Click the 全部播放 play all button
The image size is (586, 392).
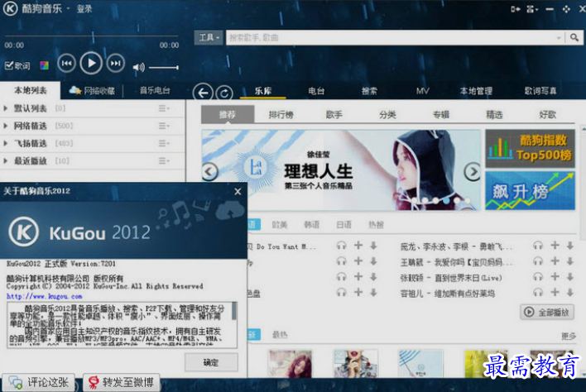[x=547, y=312]
